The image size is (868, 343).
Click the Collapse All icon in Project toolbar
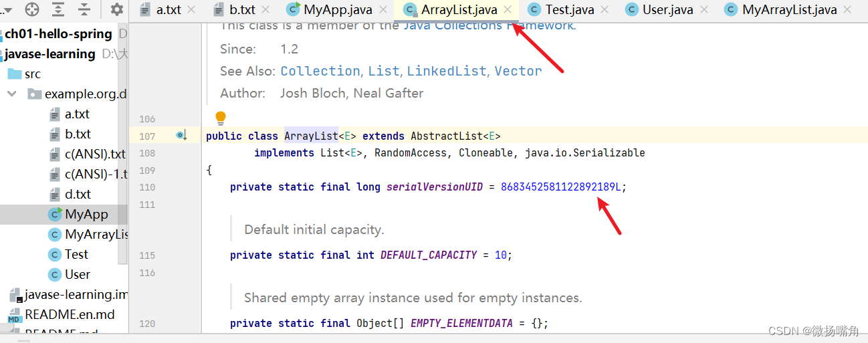(84, 9)
